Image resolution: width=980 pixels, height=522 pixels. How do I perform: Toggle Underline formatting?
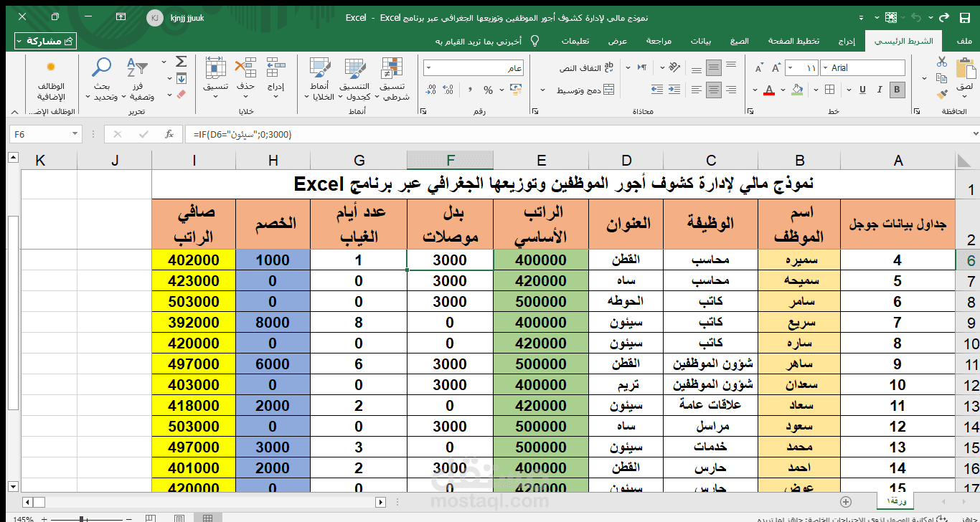(862, 90)
